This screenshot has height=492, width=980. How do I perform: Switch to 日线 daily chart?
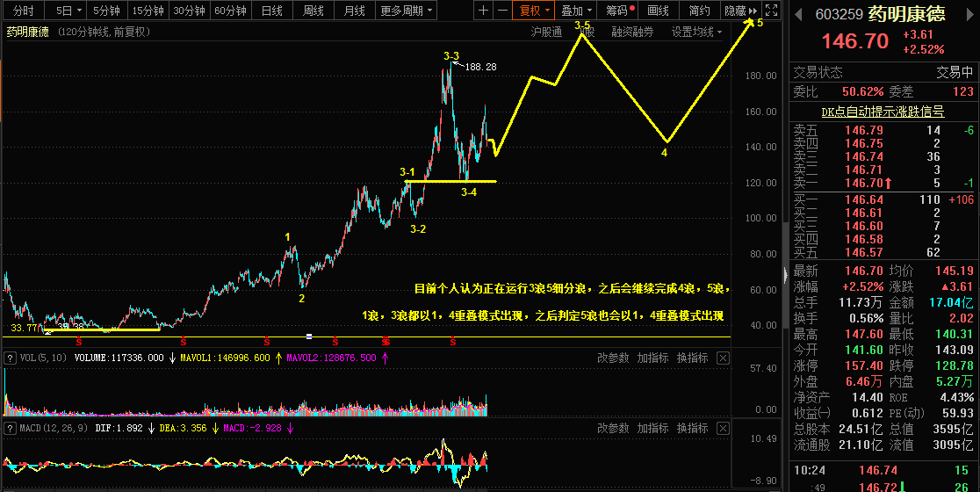click(272, 11)
